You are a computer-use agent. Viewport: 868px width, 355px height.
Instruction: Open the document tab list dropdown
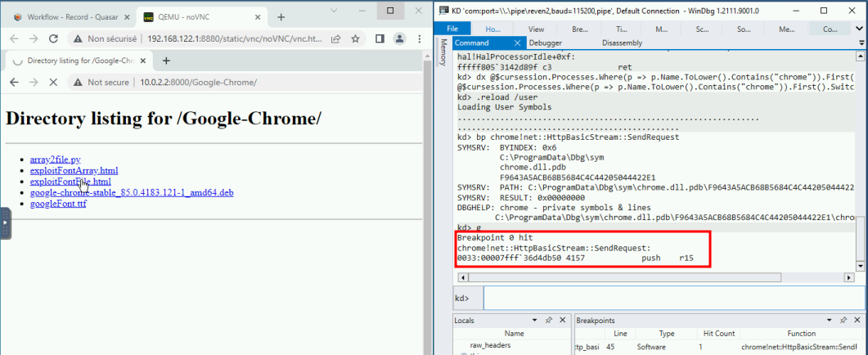(861, 43)
